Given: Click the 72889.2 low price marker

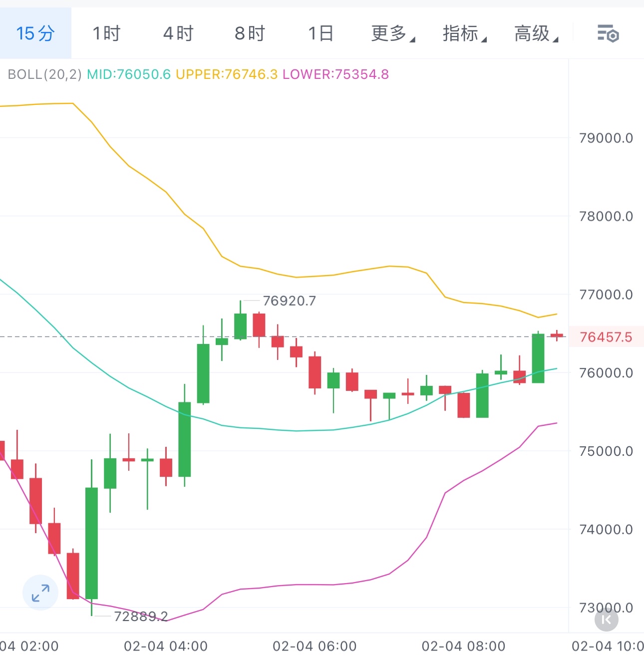Looking at the screenshot, I should click(x=141, y=617).
